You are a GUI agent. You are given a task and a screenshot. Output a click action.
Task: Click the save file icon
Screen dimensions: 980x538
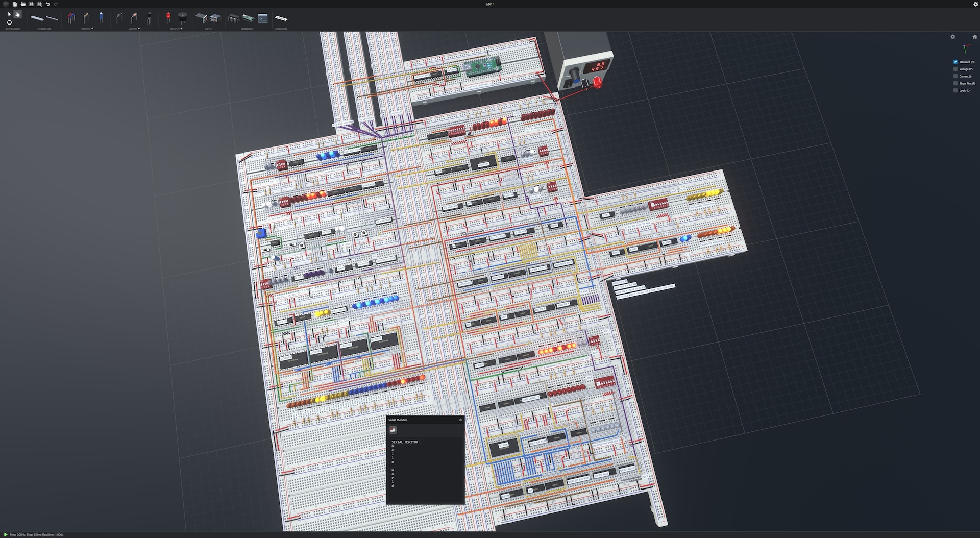pyautogui.click(x=31, y=4)
